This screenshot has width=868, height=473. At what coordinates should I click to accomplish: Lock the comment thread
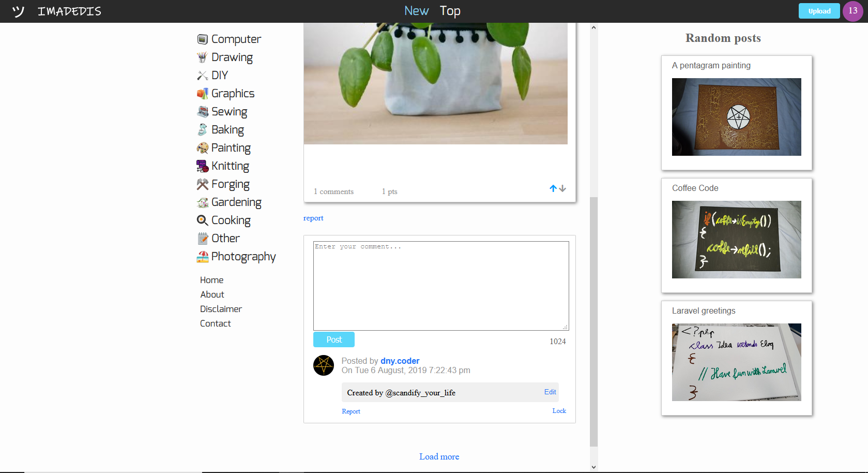pos(559,411)
